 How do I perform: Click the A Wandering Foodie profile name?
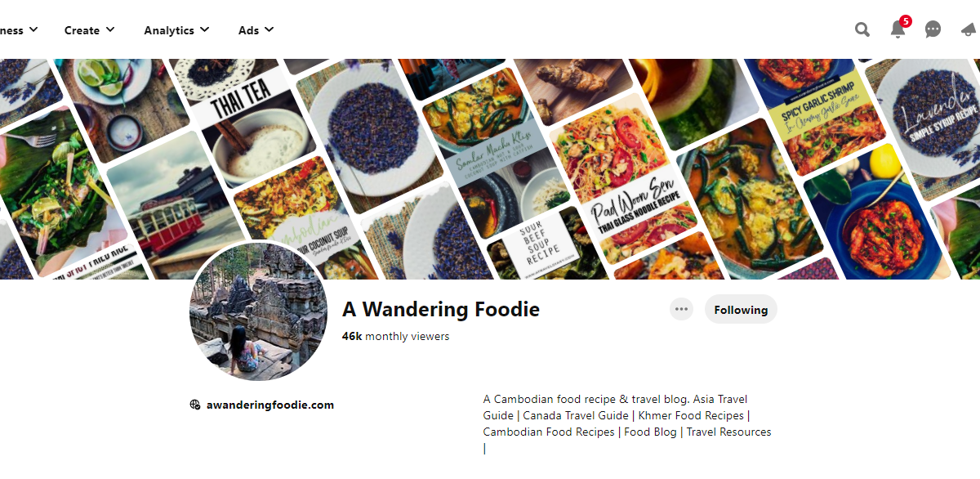[x=441, y=310]
